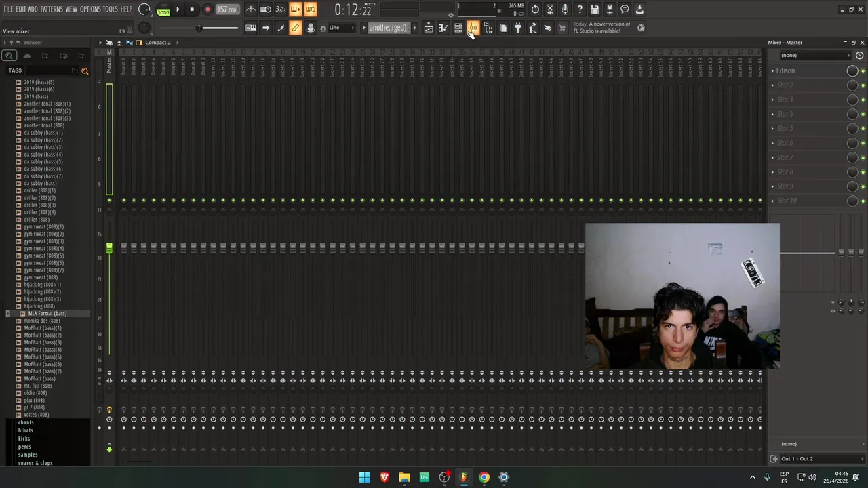Open the PATTERNS menu
Viewport: 868px width, 488px height.
pos(52,9)
